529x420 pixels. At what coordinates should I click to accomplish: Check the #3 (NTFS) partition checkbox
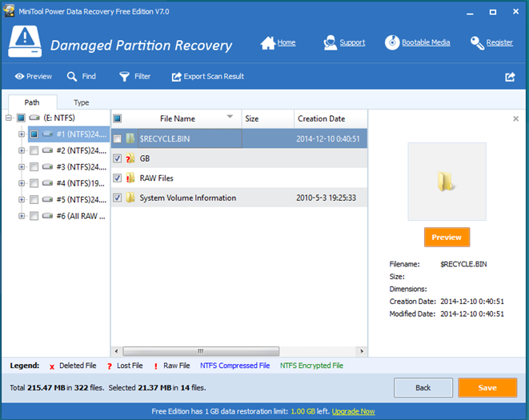coord(34,166)
